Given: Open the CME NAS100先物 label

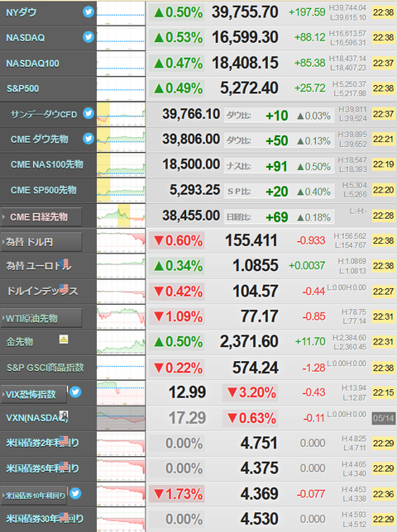Looking at the screenshot, I should pos(47,164).
